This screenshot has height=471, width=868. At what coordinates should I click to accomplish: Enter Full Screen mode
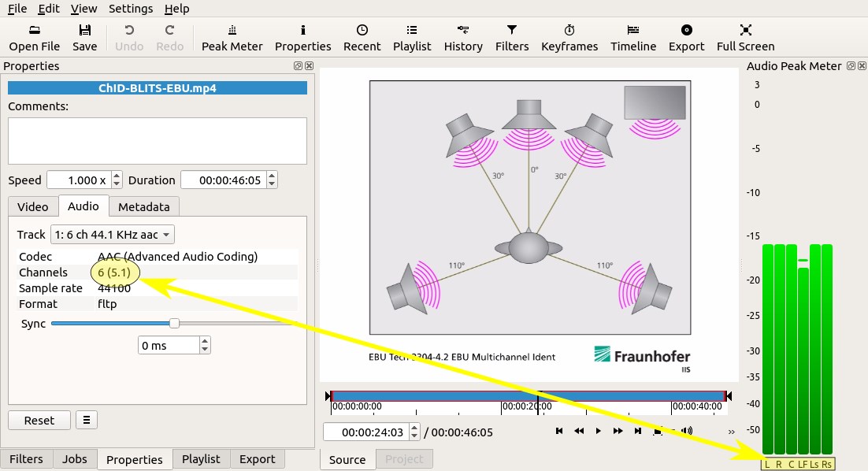(745, 37)
